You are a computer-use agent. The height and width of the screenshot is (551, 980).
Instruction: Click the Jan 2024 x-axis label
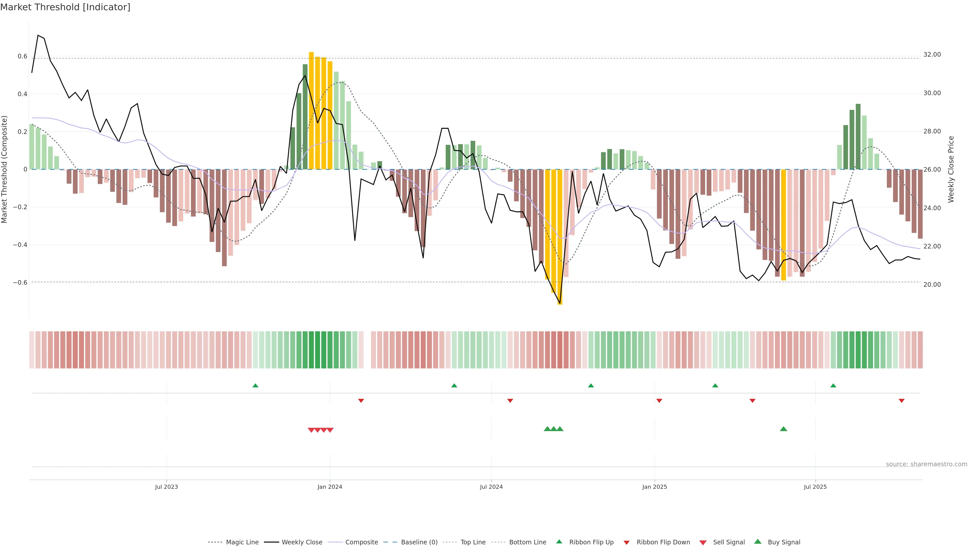coord(329,487)
